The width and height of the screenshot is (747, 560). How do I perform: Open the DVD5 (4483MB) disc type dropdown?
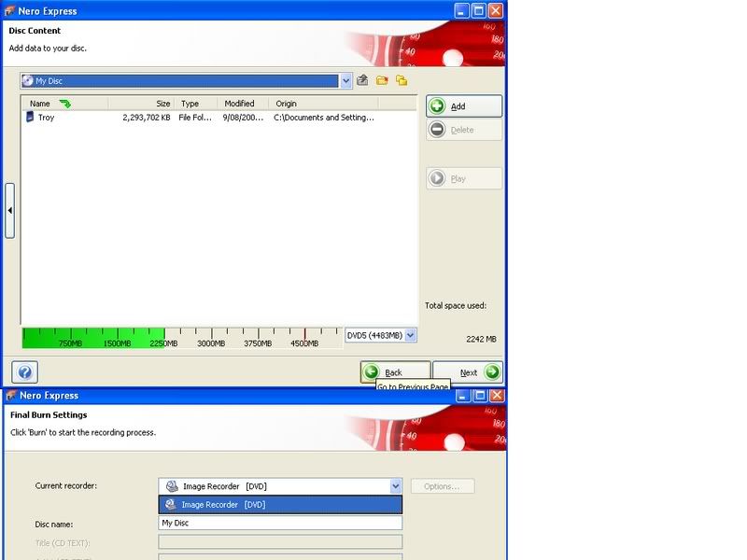click(x=411, y=335)
